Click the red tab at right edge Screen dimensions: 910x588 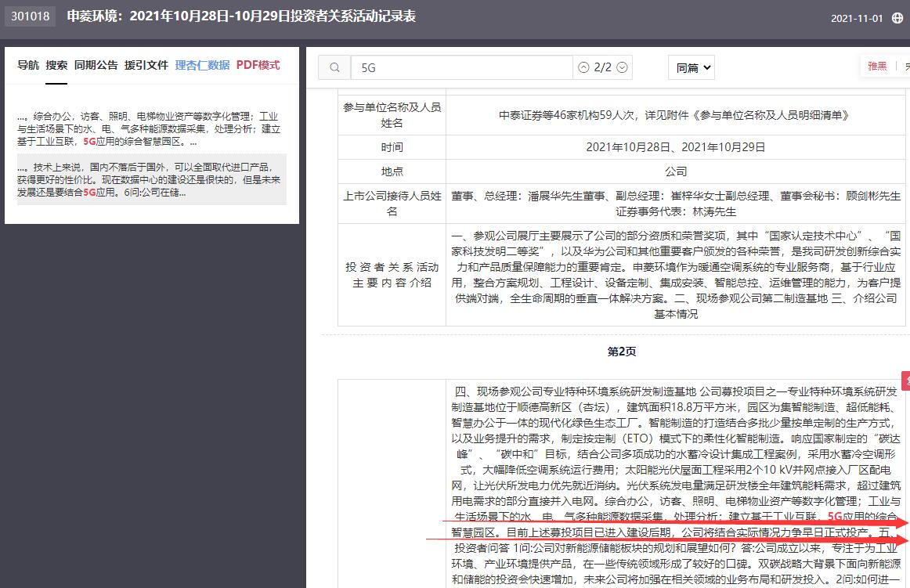906,381
